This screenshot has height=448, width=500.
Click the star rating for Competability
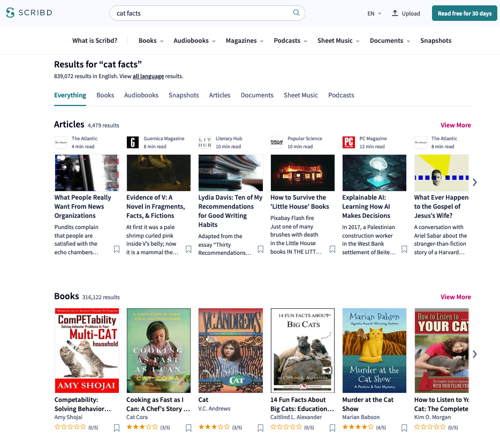(70, 427)
